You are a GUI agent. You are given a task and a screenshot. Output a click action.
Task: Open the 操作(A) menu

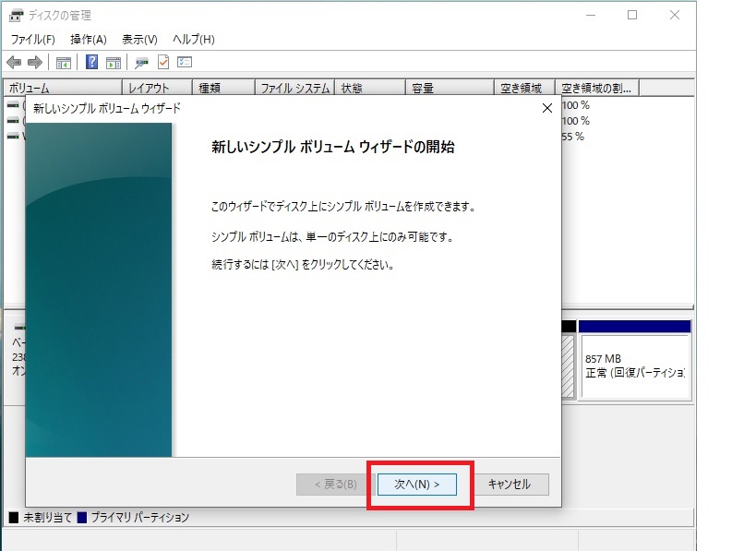pos(89,40)
